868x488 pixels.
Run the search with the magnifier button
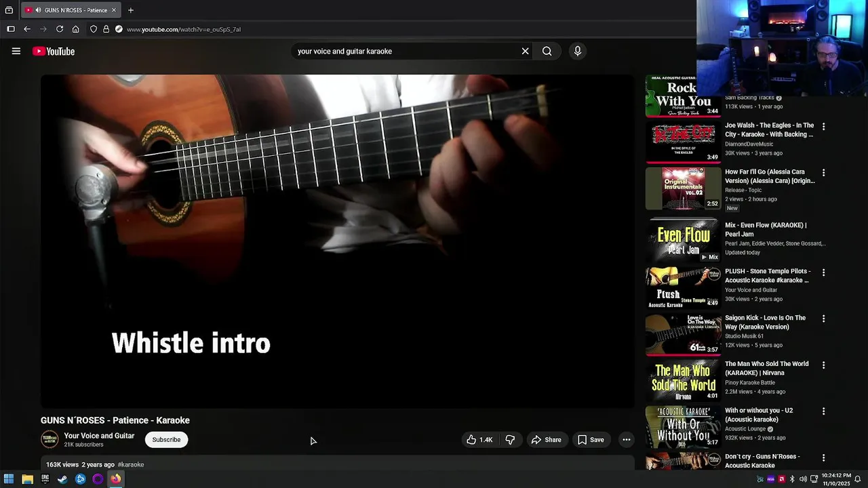coord(547,51)
